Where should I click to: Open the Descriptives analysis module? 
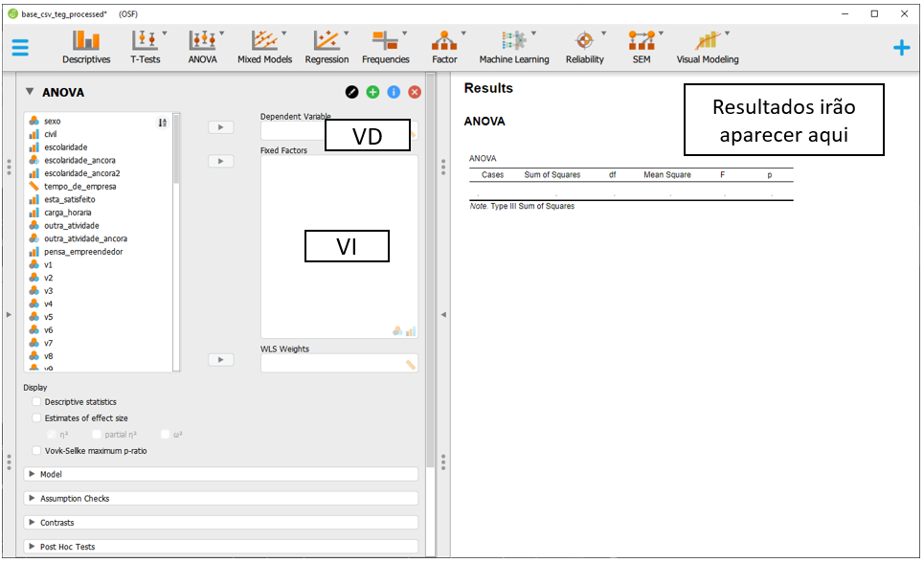[86, 46]
